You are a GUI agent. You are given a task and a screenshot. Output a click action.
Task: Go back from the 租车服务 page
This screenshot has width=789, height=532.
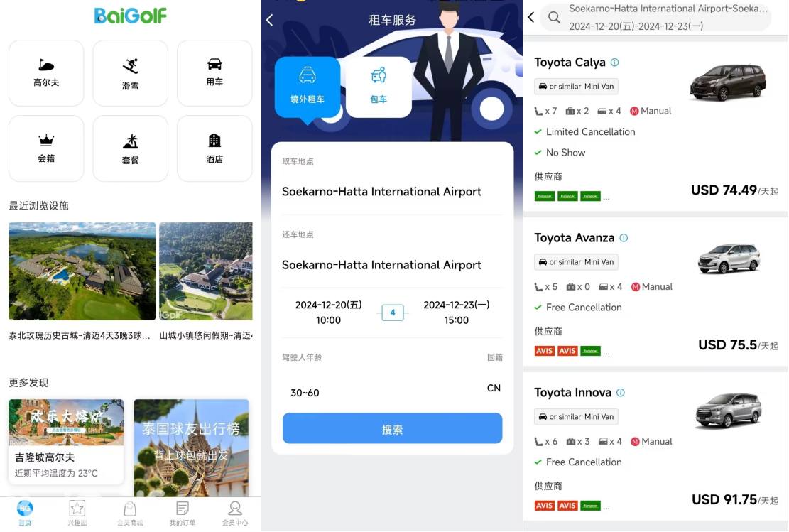pyautogui.click(x=270, y=20)
